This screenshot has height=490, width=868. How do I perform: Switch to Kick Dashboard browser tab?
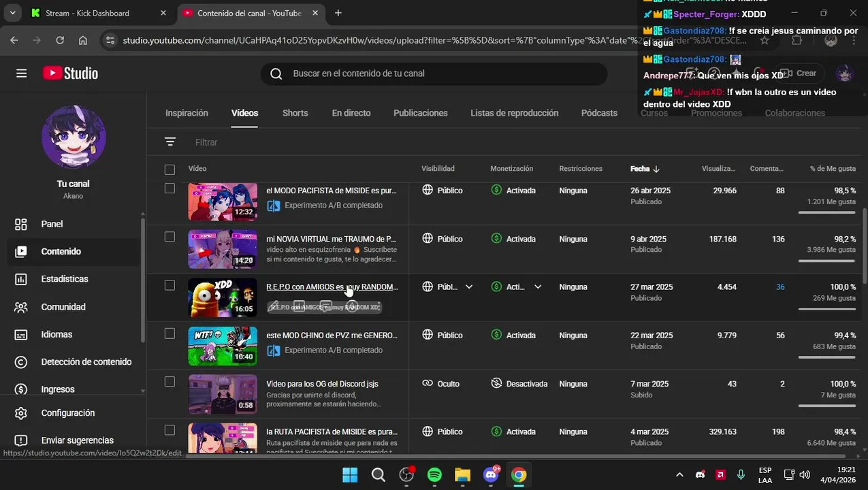click(99, 13)
